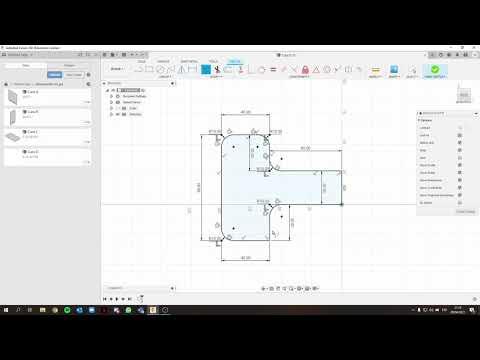Open the Insert image tool

(x=394, y=69)
